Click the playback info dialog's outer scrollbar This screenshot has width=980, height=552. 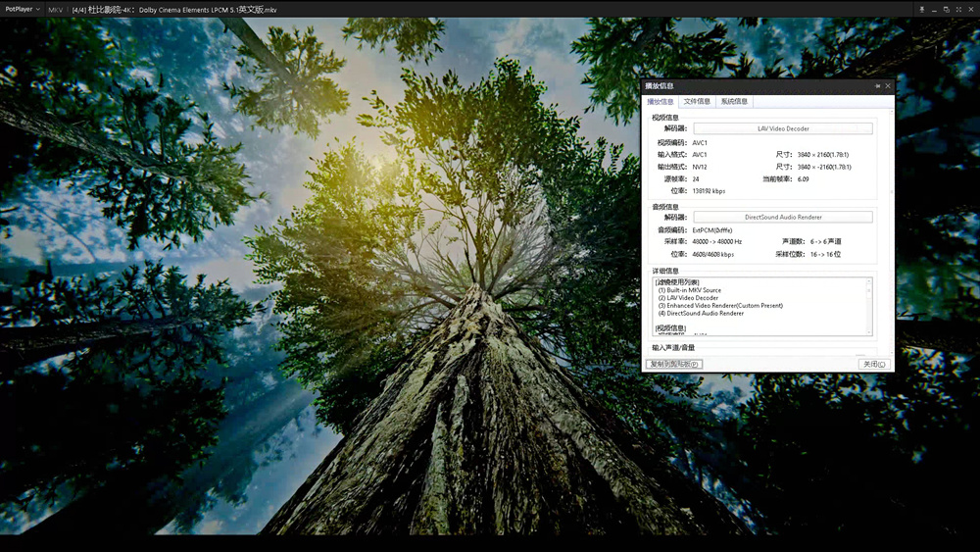[x=892, y=231]
